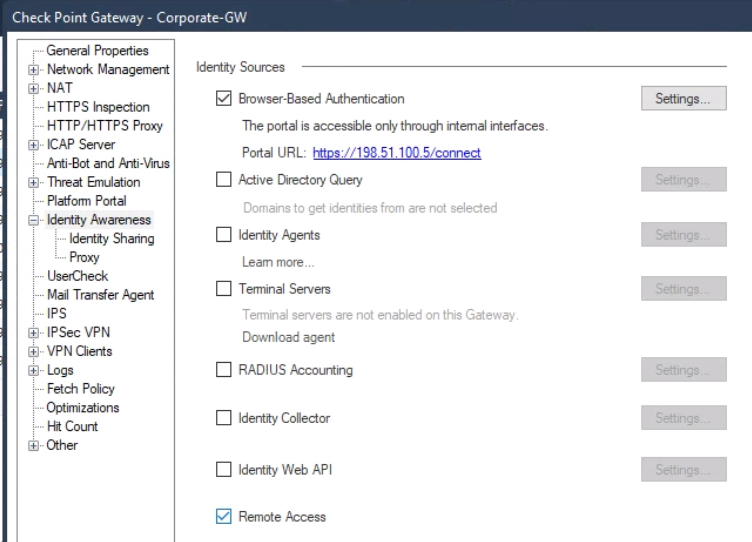Select NAT in tree
The height and width of the screenshot is (542, 752).
pyautogui.click(x=59, y=88)
